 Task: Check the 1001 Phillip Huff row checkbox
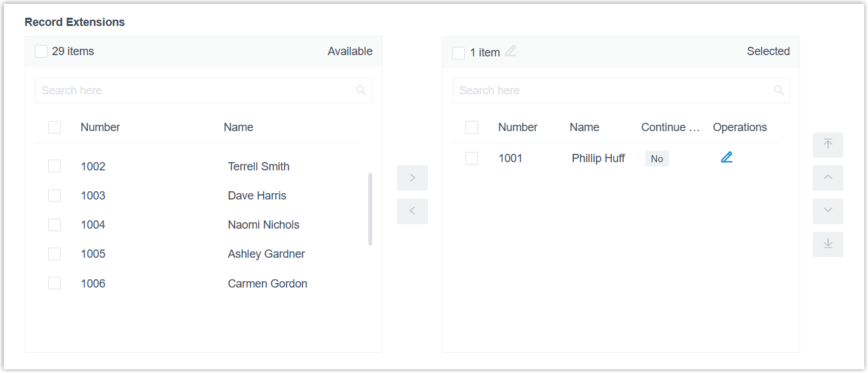coord(472,158)
